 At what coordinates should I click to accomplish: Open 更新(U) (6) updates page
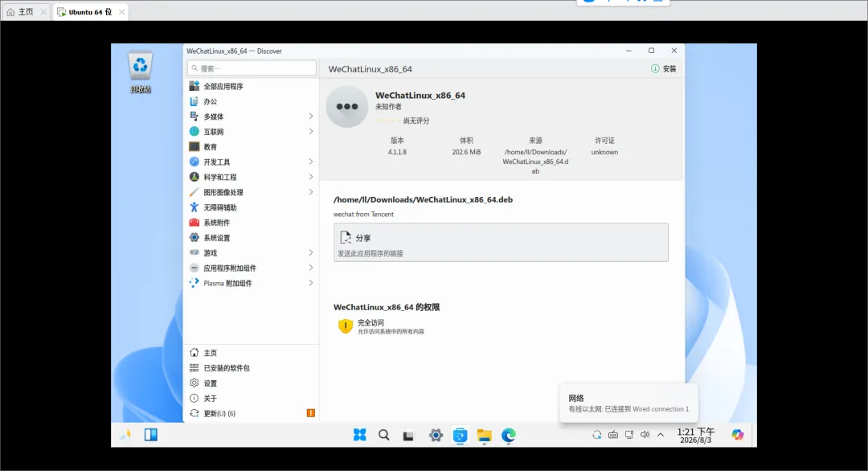click(x=252, y=413)
